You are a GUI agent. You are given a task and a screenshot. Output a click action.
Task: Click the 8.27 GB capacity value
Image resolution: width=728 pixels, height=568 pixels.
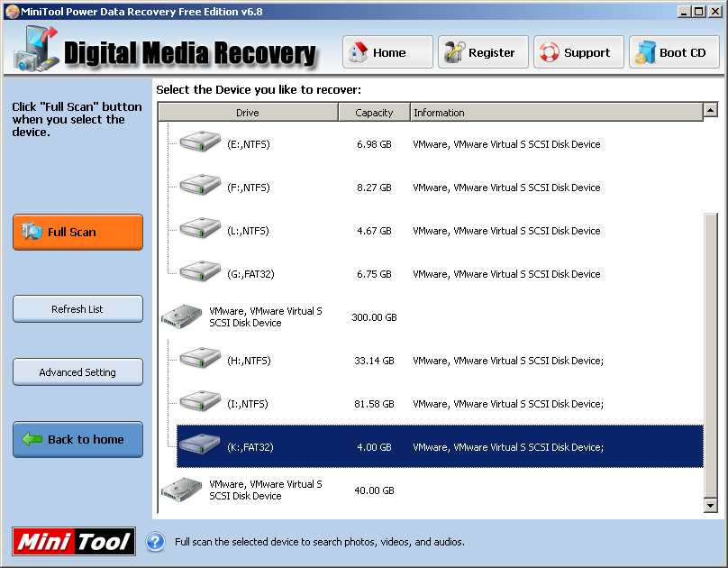point(374,188)
